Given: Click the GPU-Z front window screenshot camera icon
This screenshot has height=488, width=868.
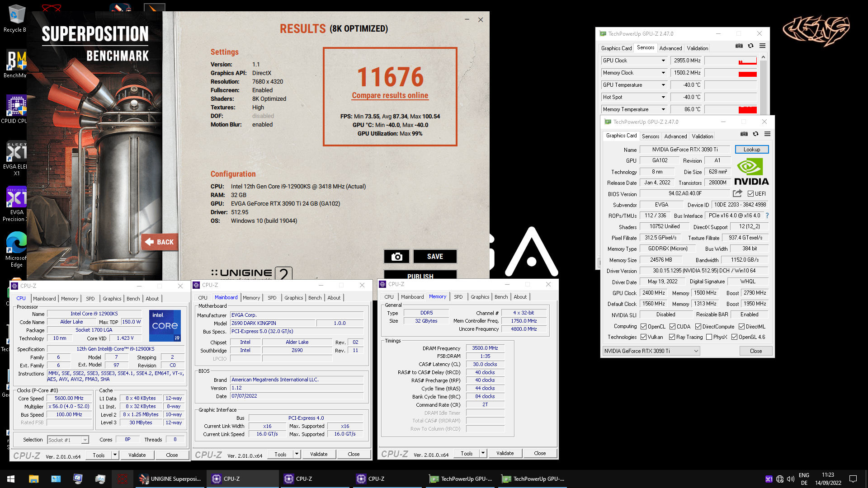Looking at the screenshot, I should click(x=744, y=134).
